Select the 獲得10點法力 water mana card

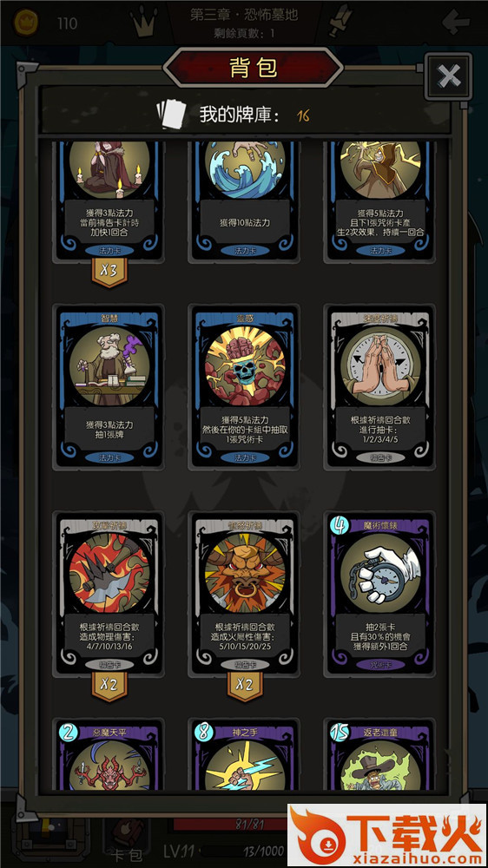pyautogui.click(x=244, y=200)
